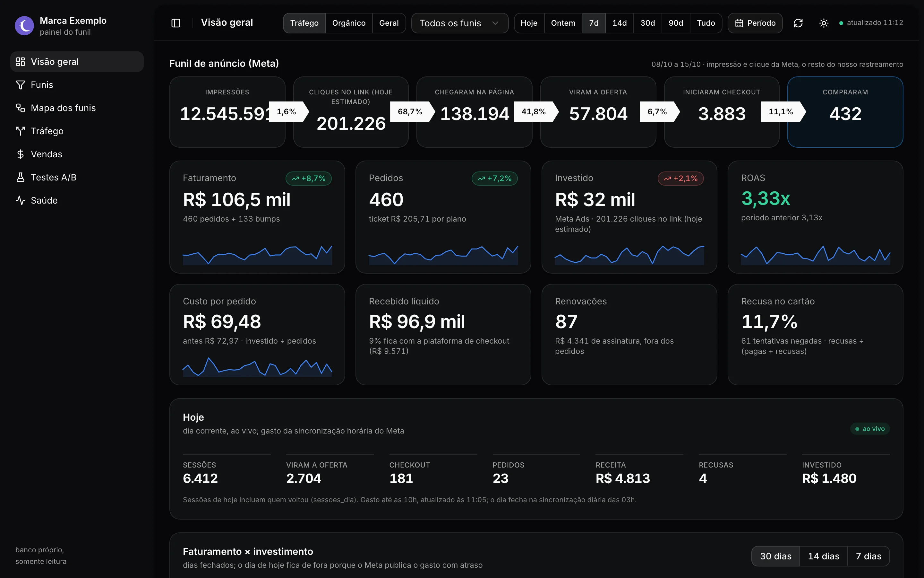The height and width of the screenshot is (578, 924).
Task: Show 14 dias on Faturamento chart
Action: [x=823, y=556]
